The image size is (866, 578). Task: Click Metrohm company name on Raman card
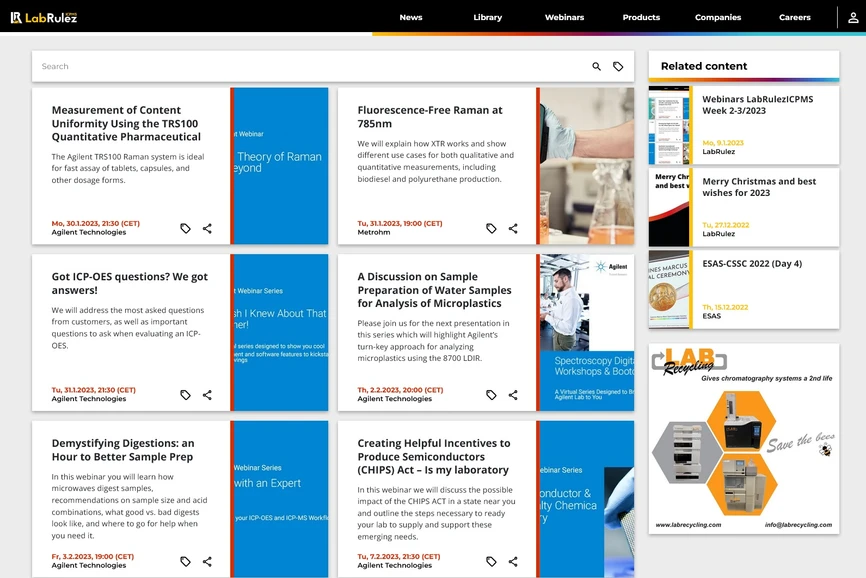(x=374, y=232)
